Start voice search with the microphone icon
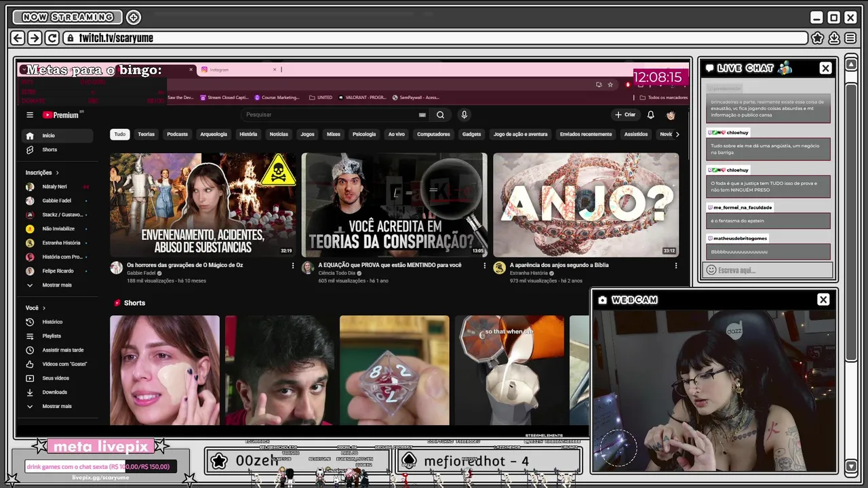 tap(464, 115)
